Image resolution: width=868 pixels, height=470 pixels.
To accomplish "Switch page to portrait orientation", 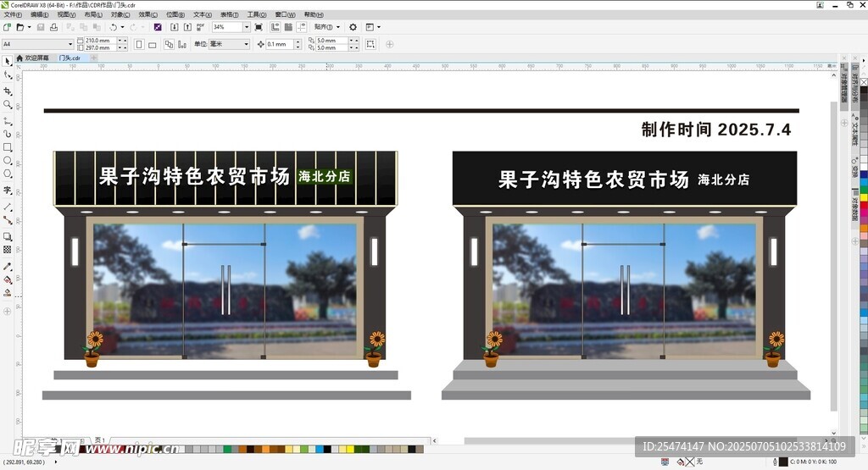I will click(x=139, y=44).
